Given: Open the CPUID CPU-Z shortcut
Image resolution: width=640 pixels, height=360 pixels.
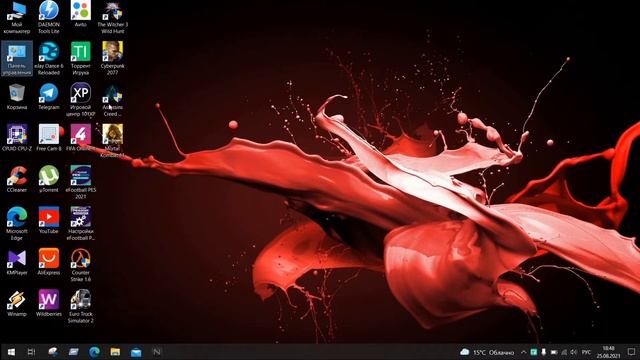Looking at the screenshot, I should [x=17, y=138].
